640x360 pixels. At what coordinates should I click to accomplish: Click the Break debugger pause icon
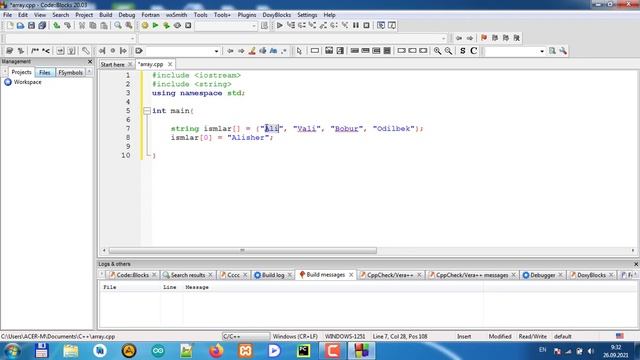356,25
